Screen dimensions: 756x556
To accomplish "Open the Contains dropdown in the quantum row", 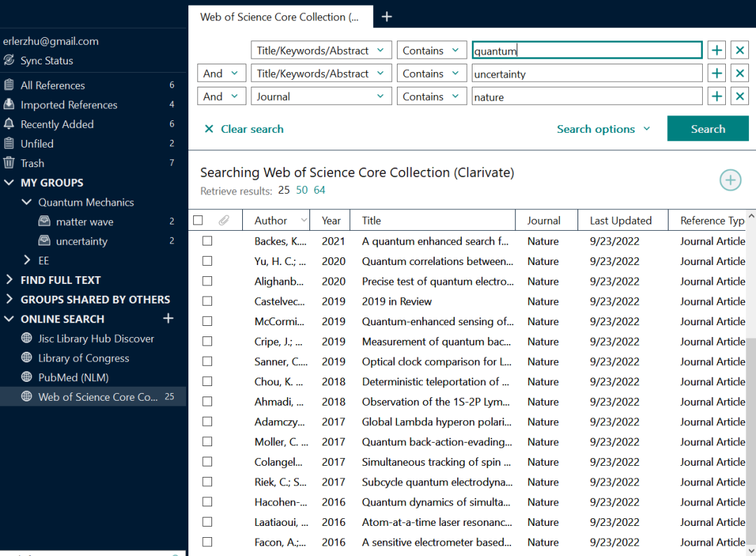I will [x=431, y=50].
